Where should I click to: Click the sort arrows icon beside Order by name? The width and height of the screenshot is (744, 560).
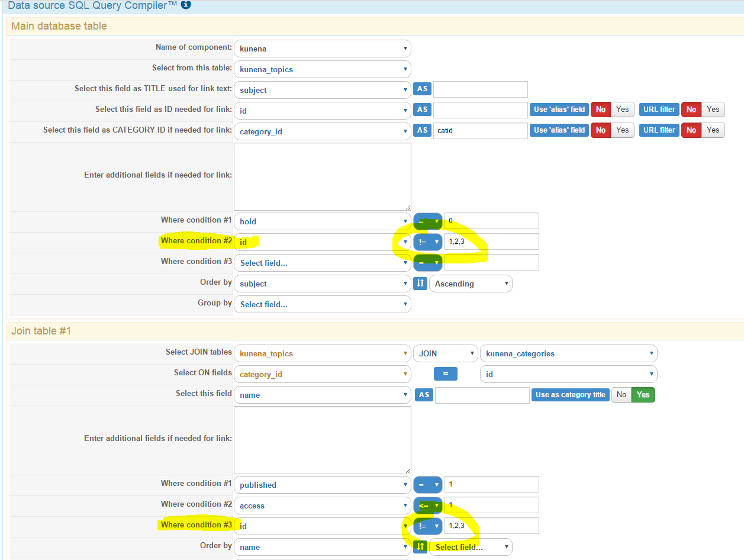click(420, 547)
